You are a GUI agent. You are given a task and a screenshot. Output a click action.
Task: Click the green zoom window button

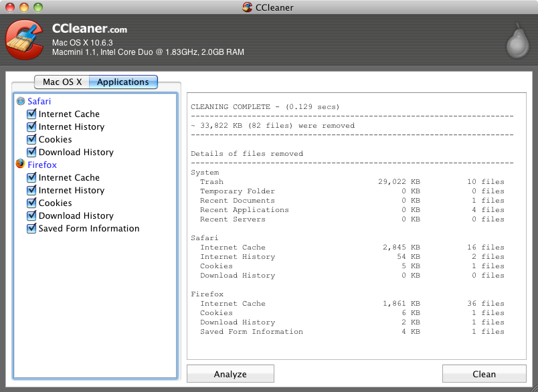tap(37, 7)
